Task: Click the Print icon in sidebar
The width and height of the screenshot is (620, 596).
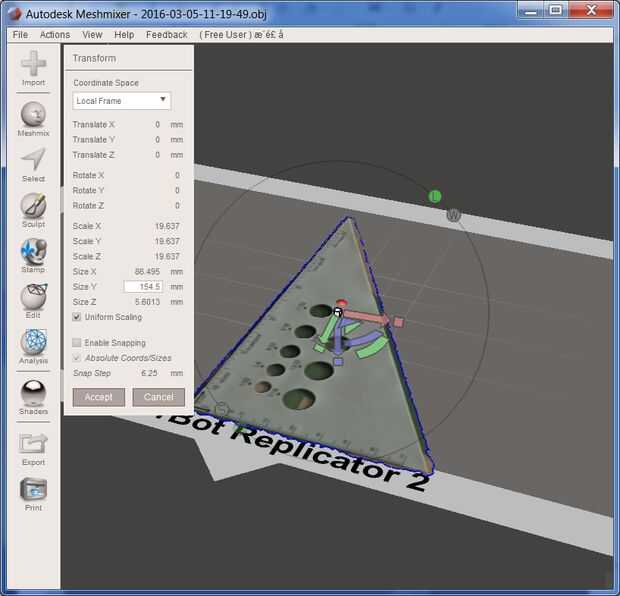Action: point(33,489)
